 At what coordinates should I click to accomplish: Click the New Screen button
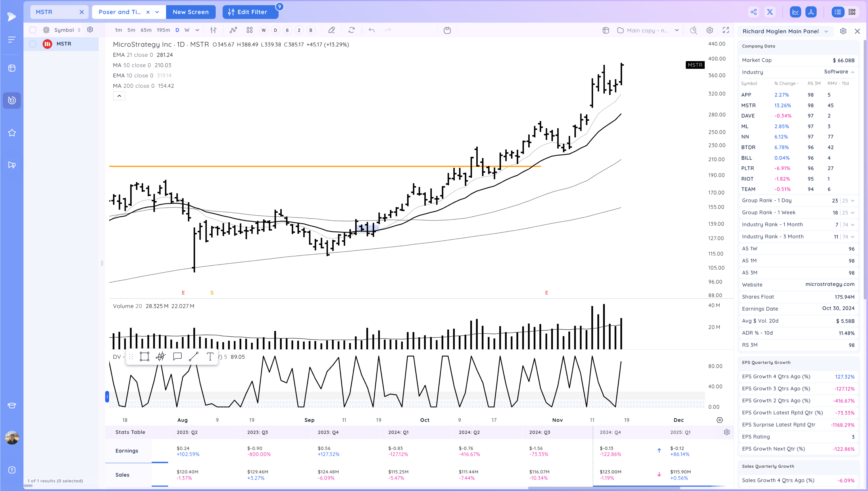pos(191,12)
